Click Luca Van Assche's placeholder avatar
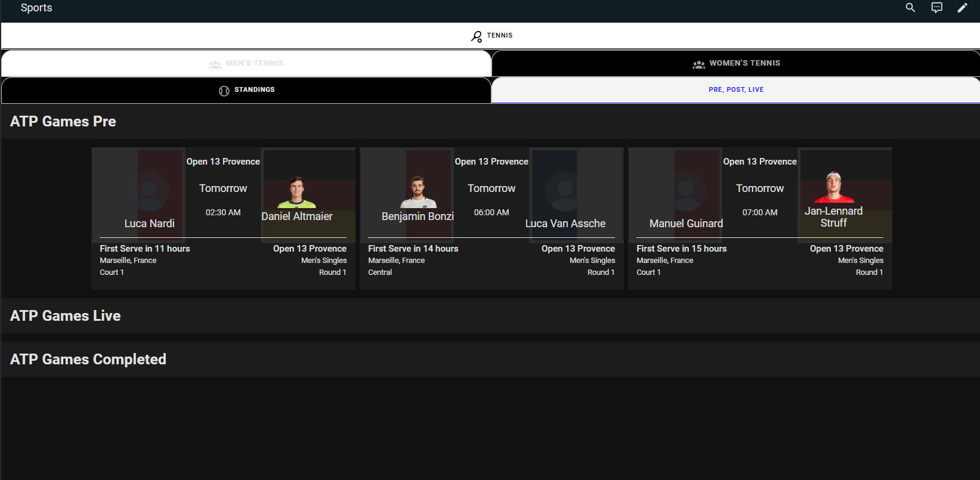 point(565,191)
